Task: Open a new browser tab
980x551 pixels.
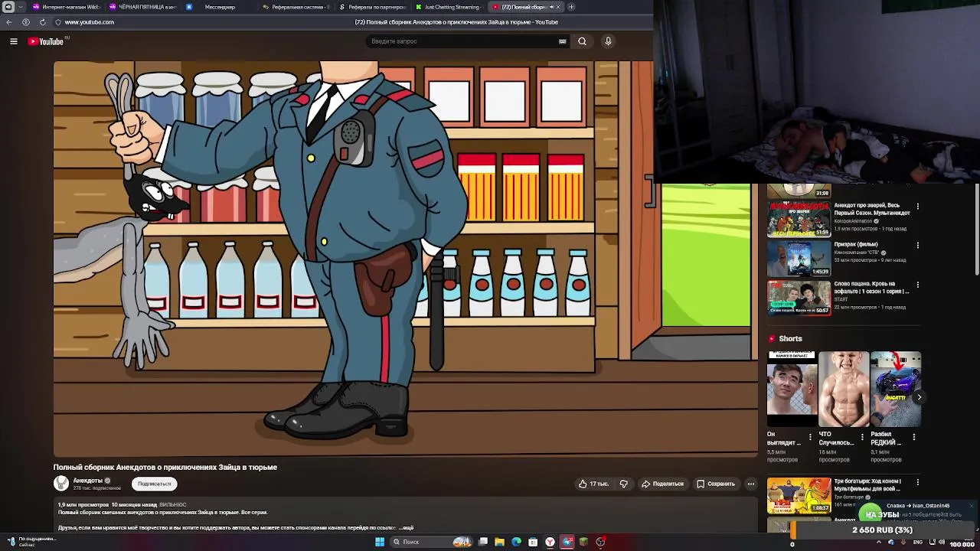Action: [x=571, y=7]
